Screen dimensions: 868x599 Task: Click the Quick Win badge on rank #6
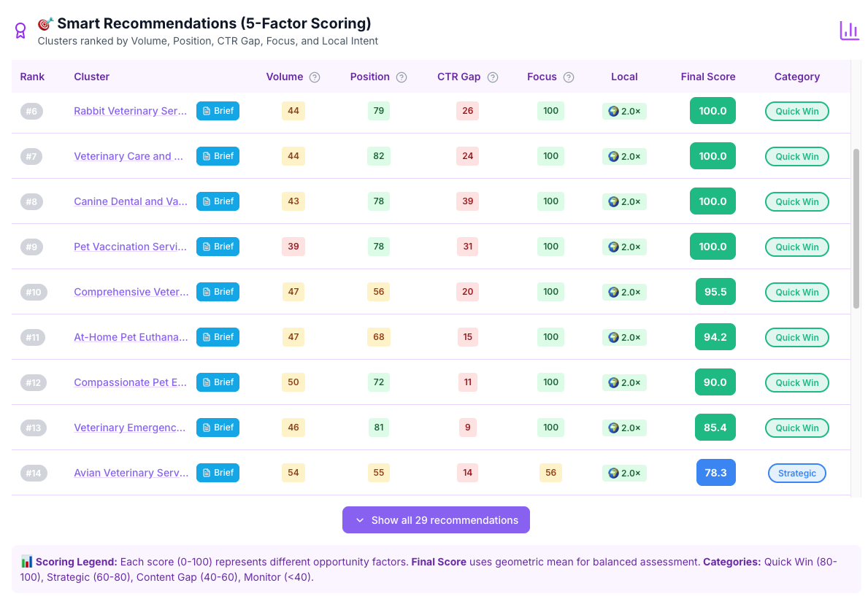coord(796,111)
